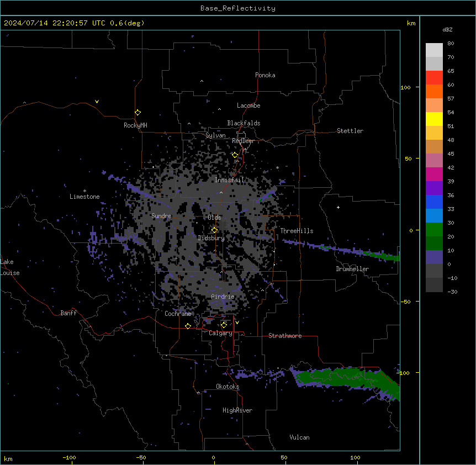Select the green 30 dBZ color swatch

434,230
